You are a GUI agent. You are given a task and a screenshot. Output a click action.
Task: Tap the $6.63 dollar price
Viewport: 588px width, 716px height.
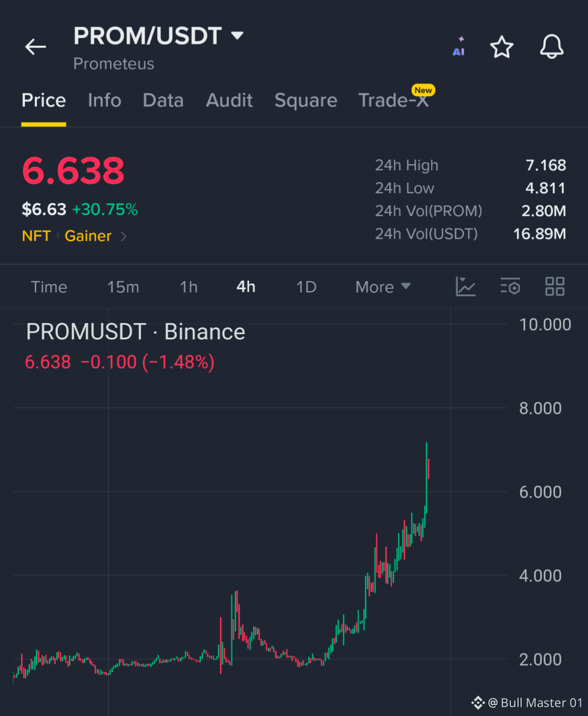[44, 210]
